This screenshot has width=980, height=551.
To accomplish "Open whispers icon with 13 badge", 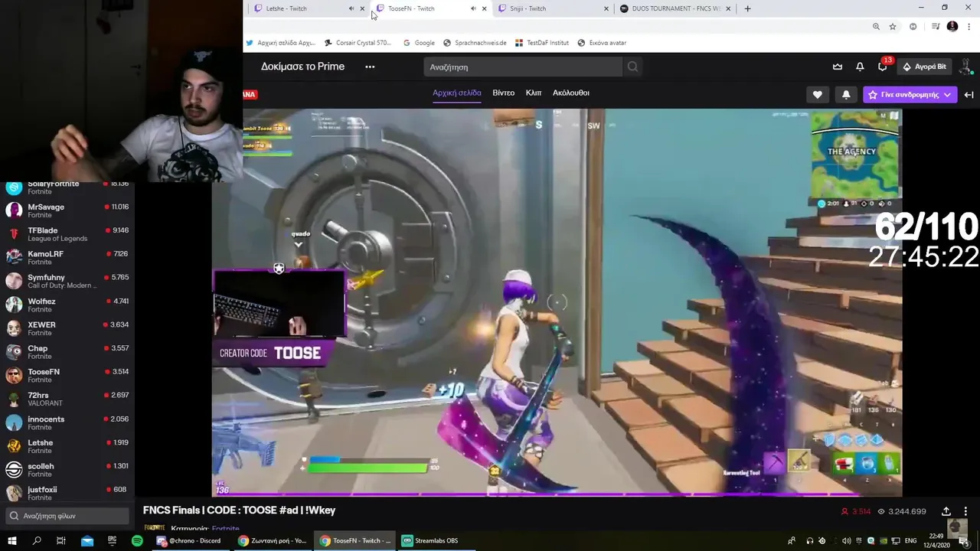I will pyautogui.click(x=883, y=67).
